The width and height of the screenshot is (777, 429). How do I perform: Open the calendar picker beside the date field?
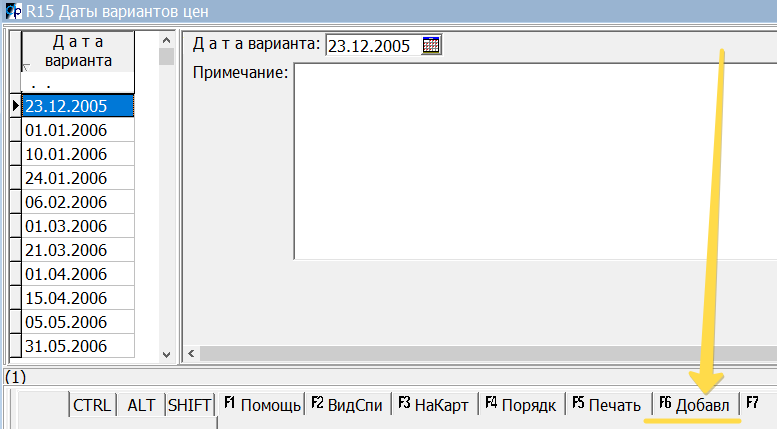pos(431,45)
